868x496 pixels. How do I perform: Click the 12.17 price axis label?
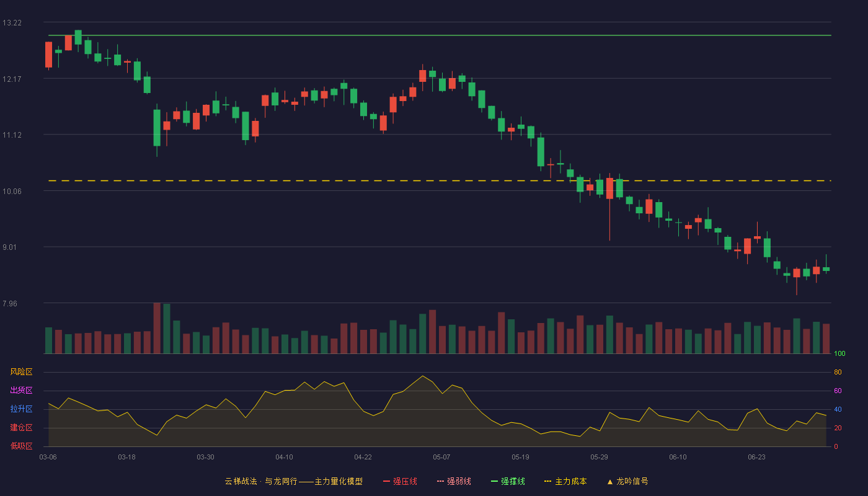12,79
